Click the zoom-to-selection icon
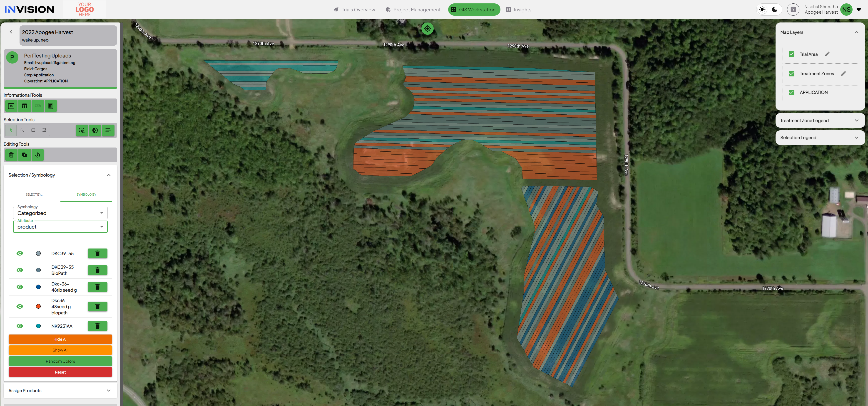The width and height of the screenshot is (868, 406). click(x=82, y=130)
